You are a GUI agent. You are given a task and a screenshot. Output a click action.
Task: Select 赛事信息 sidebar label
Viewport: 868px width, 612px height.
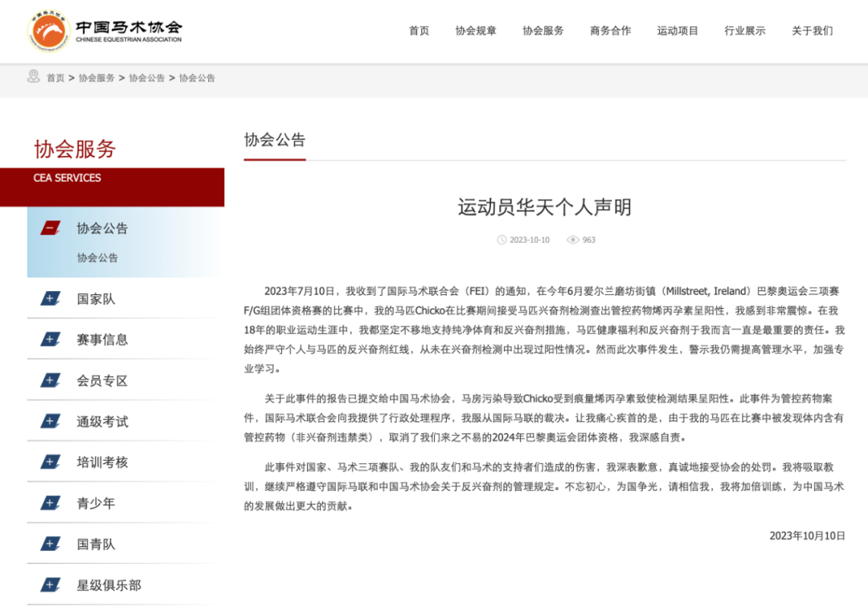[102, 339]
